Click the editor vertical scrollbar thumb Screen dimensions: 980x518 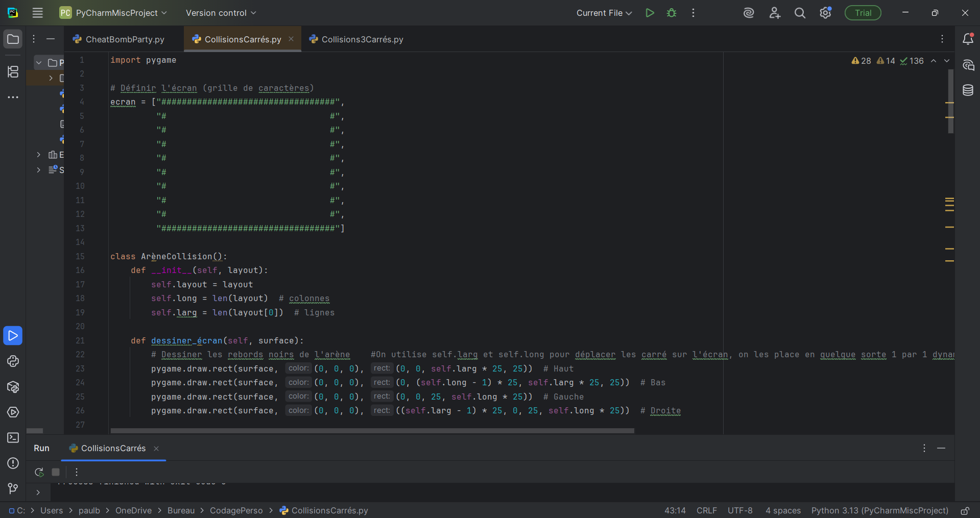click(x=951, y=102)
